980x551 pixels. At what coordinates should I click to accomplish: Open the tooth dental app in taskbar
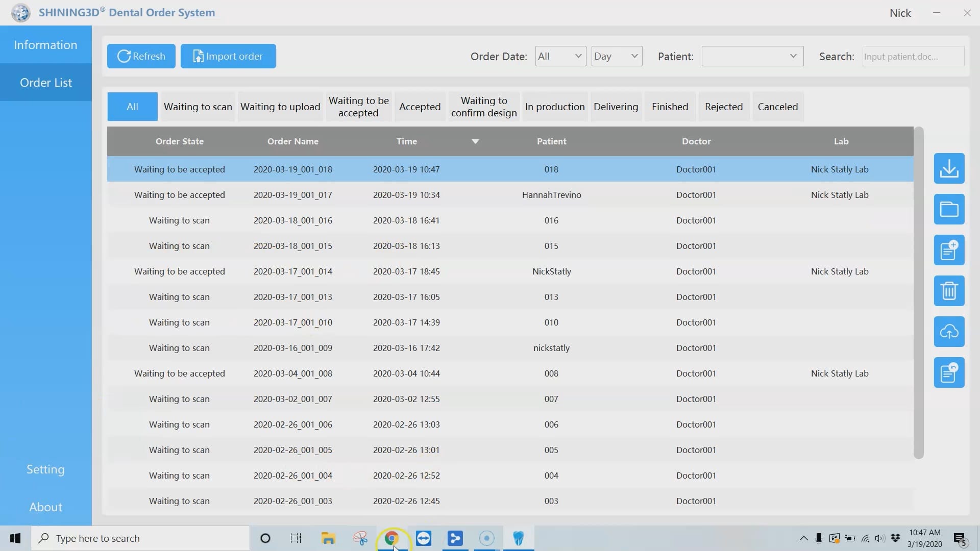(x=519, y=538)
